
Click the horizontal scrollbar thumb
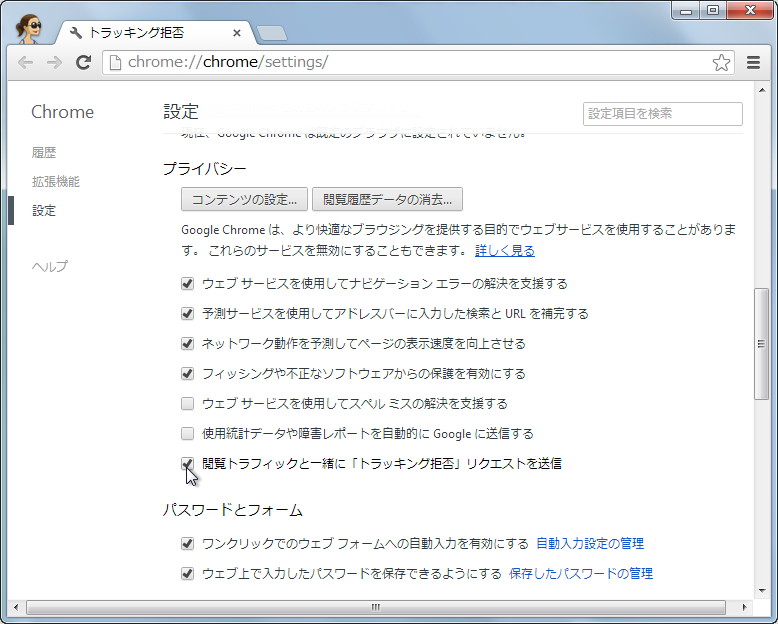pos(376,607)
